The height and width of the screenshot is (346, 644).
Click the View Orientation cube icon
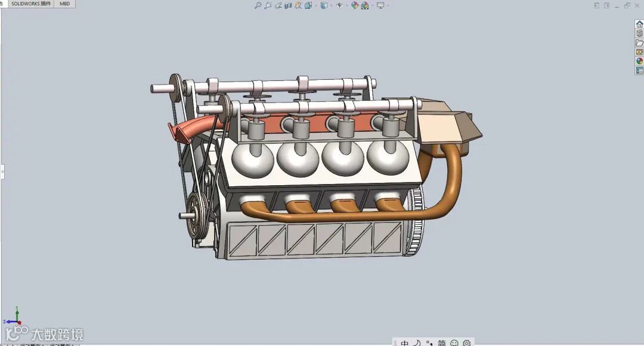coord(308,5)
